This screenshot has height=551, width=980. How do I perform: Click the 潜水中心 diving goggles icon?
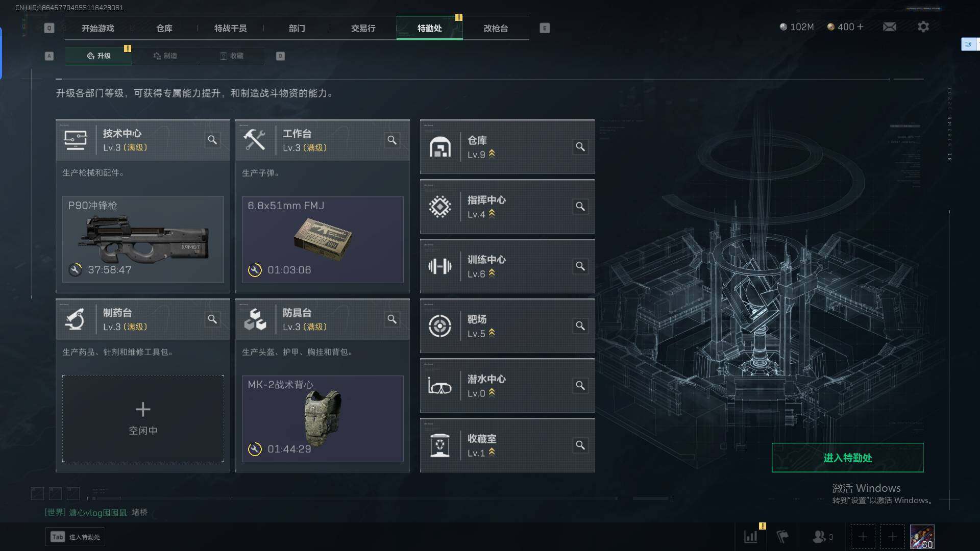click(x=439, y=386)
